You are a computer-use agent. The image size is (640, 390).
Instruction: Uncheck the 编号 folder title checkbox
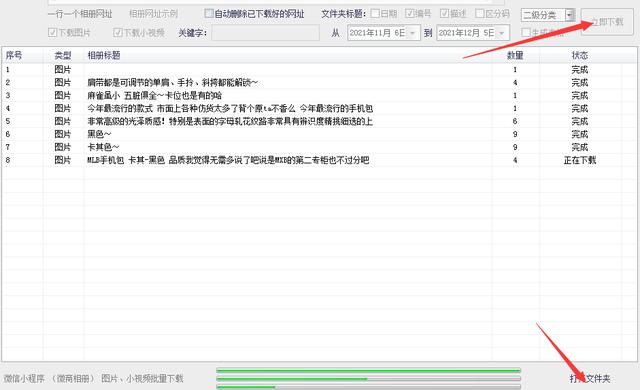pos(409,14)
